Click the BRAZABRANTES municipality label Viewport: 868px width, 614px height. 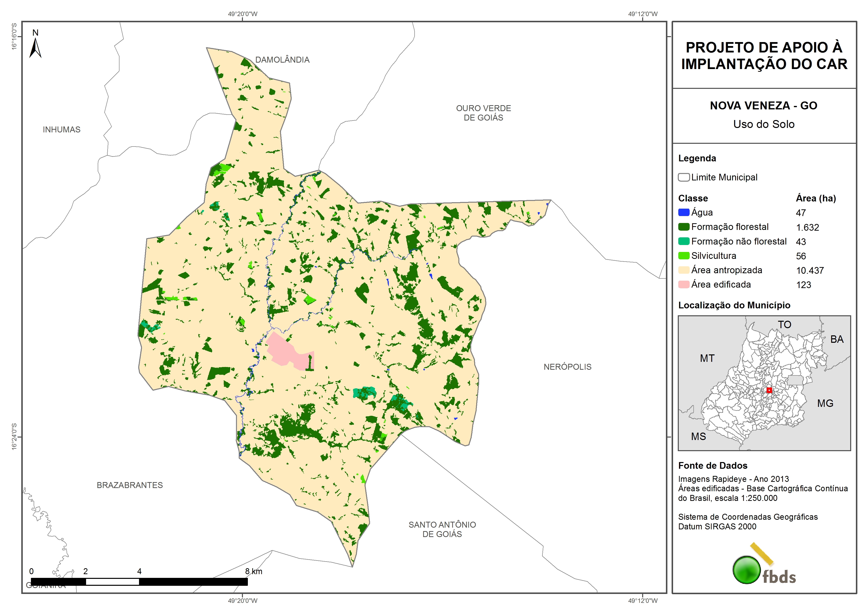130,485
